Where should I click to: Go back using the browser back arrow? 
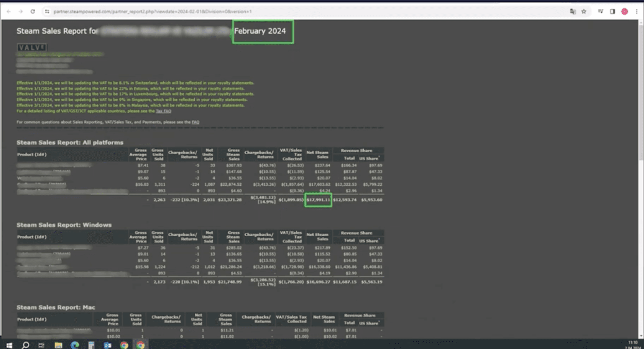pos(8,12)
